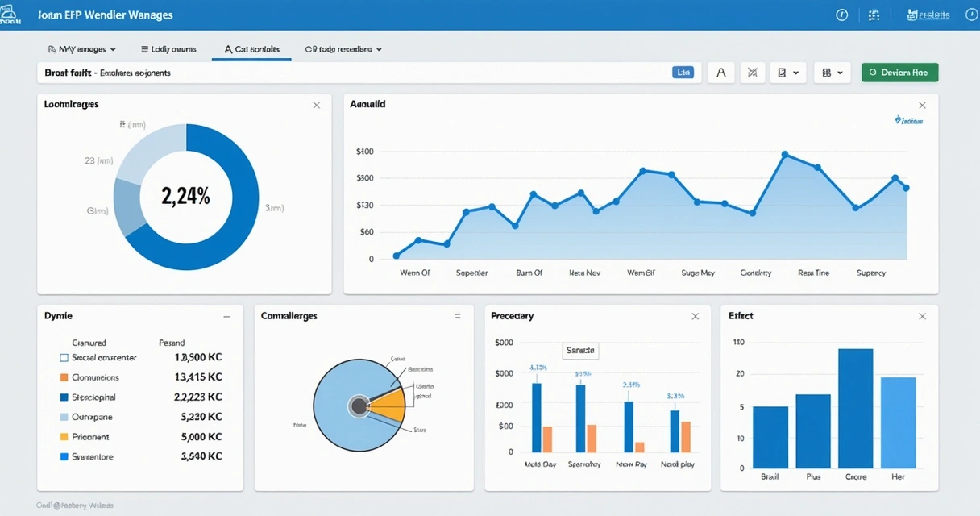This screenshot has width=980, height=516.
Task: Click the 3,540 KC value
Action: (202, 456)
